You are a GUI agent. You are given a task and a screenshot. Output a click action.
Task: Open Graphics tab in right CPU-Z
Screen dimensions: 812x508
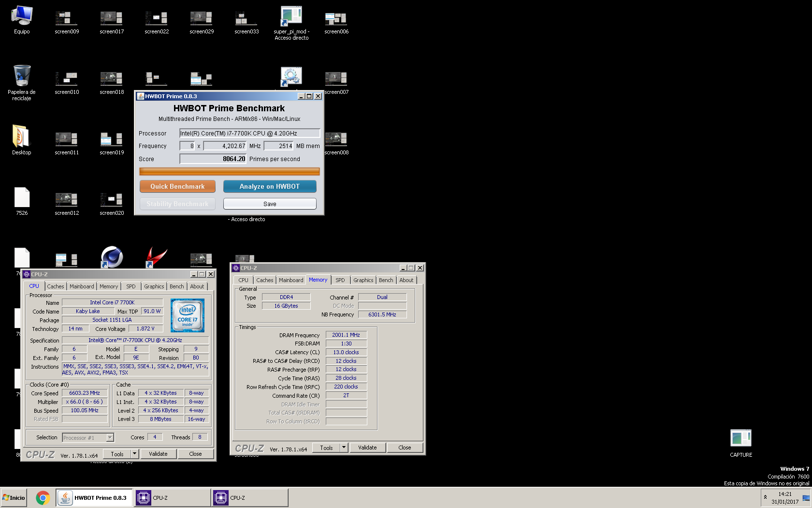[x=363, y=280]
